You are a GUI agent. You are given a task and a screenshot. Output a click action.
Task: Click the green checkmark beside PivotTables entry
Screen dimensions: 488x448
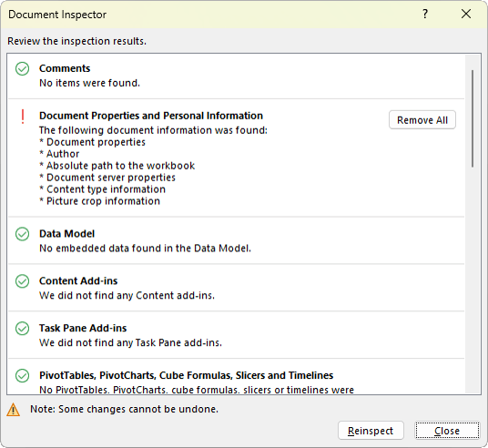[23, 376]
